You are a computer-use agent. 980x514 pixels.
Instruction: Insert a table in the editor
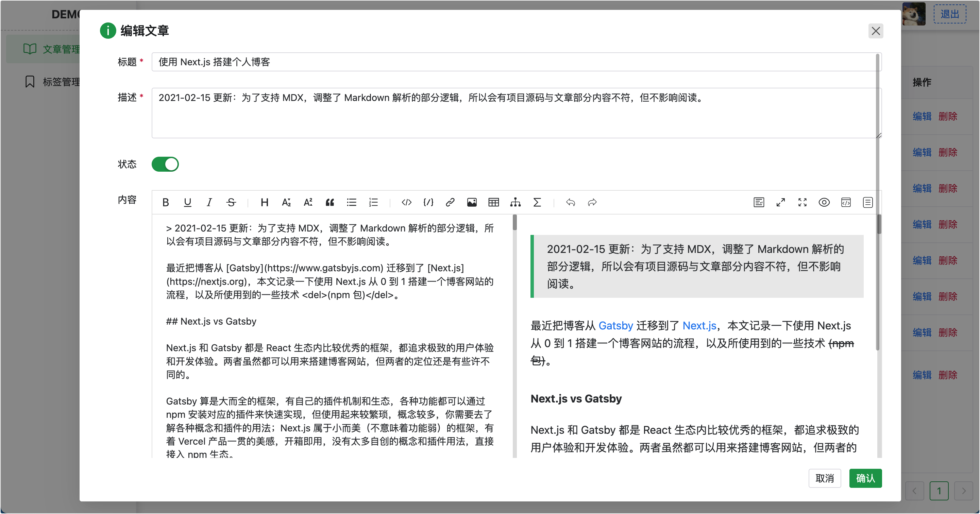coord(493,202)
